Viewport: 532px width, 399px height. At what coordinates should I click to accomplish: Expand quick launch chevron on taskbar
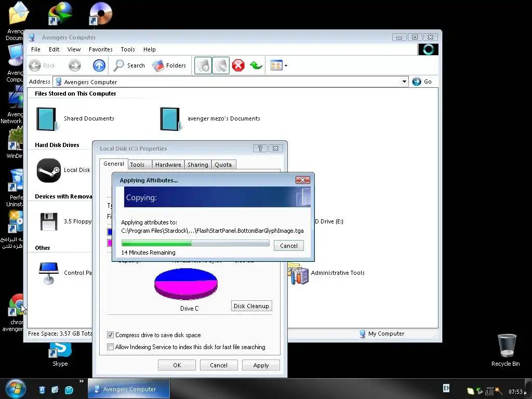pyautogui.click(x=82, y=381)
